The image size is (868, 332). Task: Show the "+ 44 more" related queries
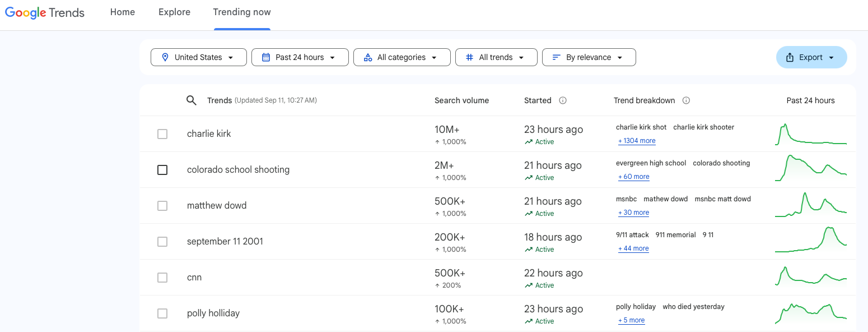633,248
